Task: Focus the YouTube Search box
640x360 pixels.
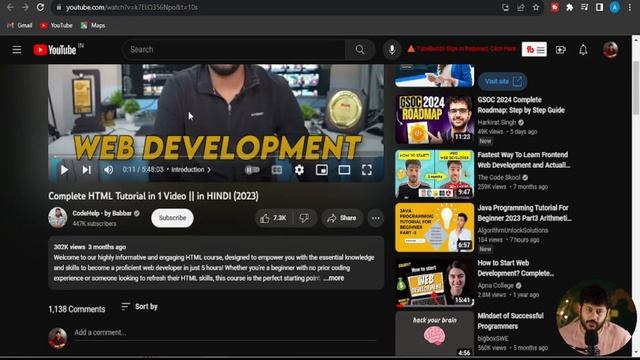Action: 235,50
